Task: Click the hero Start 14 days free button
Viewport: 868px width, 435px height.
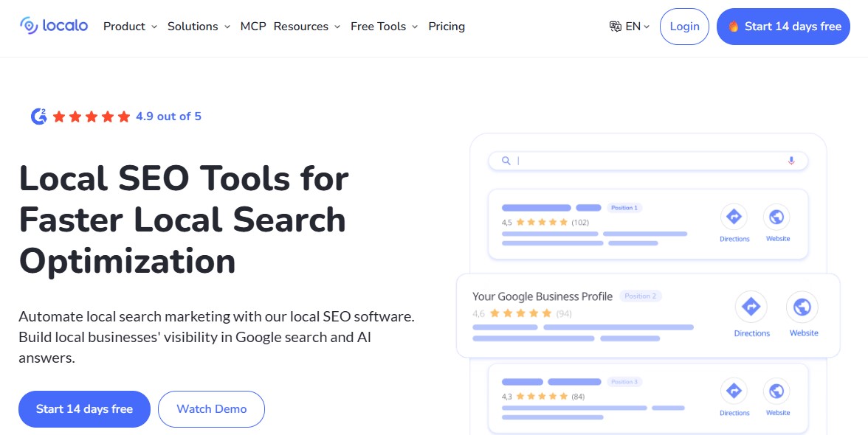Action: tap(84, 409)
